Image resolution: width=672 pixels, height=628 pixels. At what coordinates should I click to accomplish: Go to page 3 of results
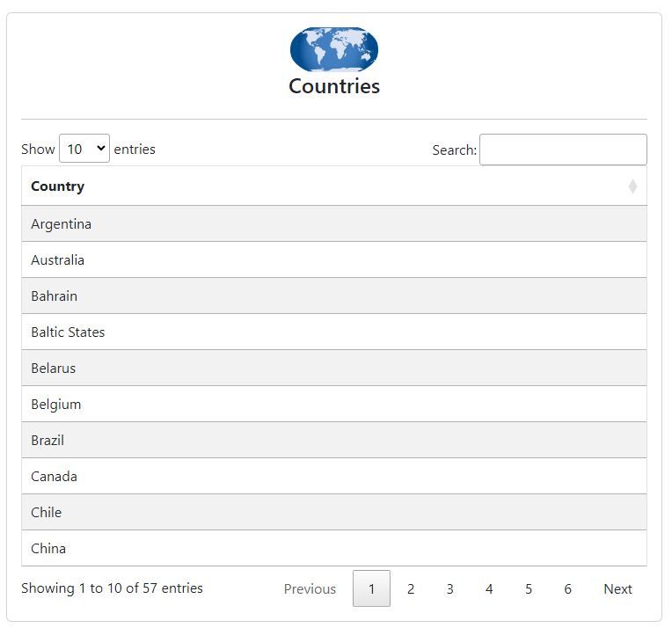pyautogui.click(x=449, y=589)
